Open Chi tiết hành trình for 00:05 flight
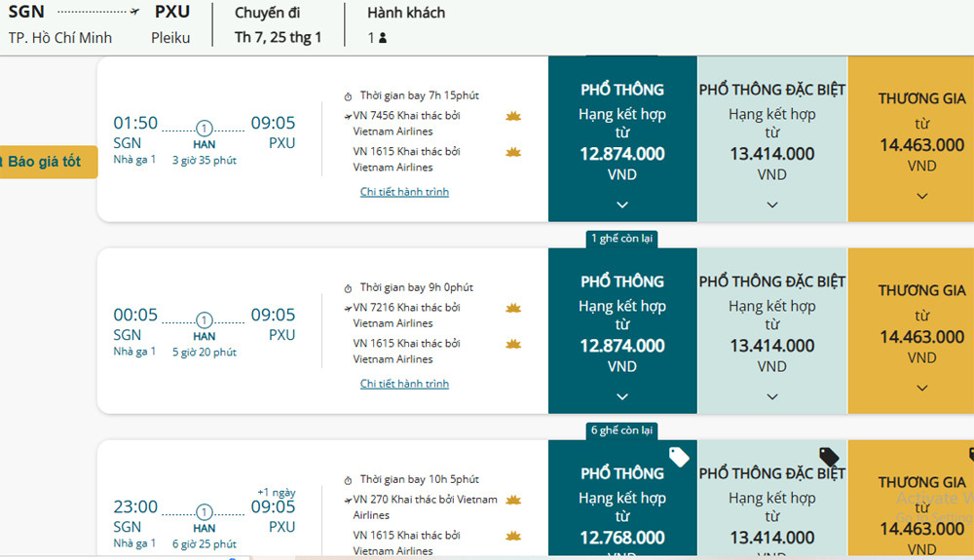Screen dimensions: 974x560 [x=404, y=384]
